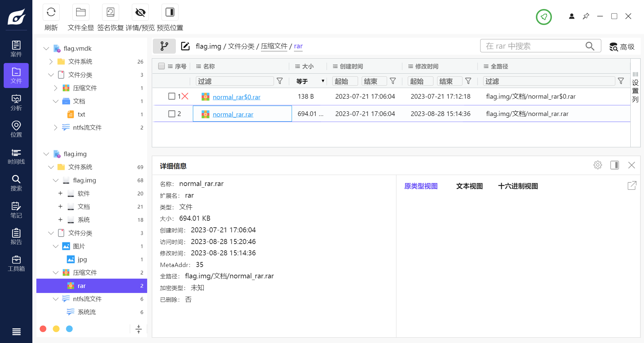Click the red dot marker at bottom left

43,329
